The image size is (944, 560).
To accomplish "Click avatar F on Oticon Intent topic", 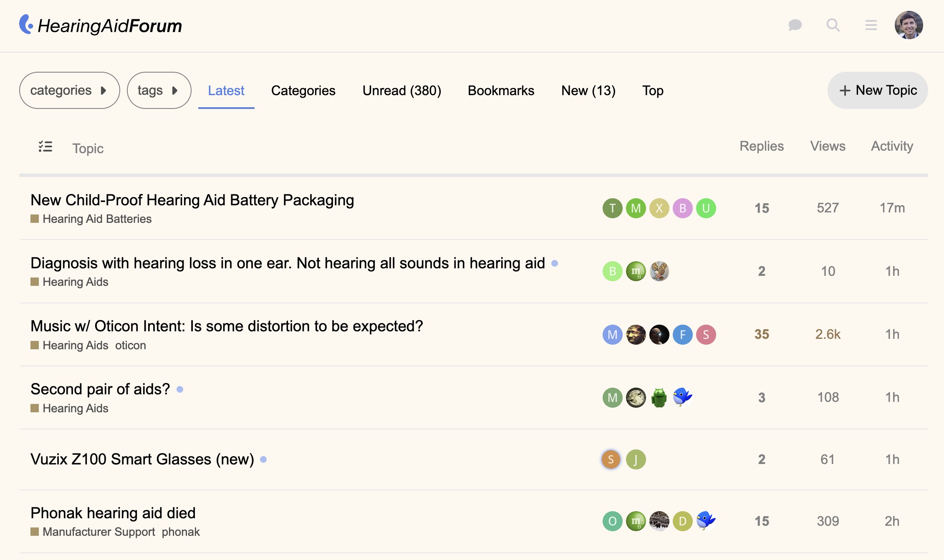I will 682,335.
